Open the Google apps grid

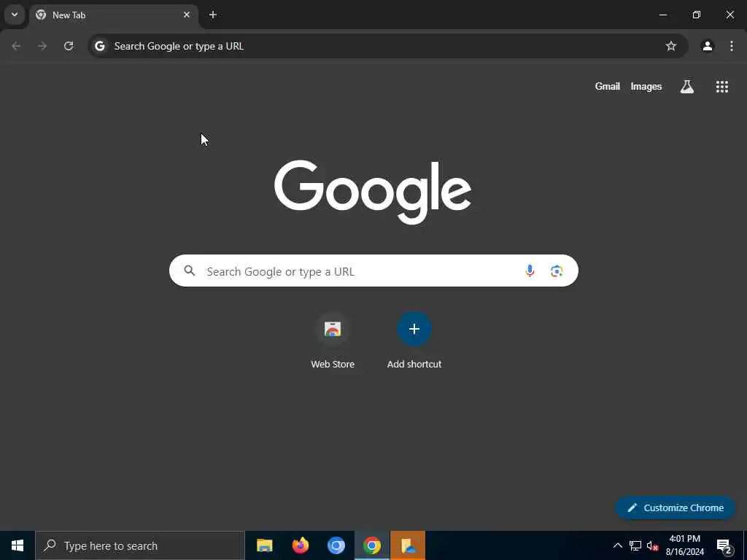(x=721, y=86)
